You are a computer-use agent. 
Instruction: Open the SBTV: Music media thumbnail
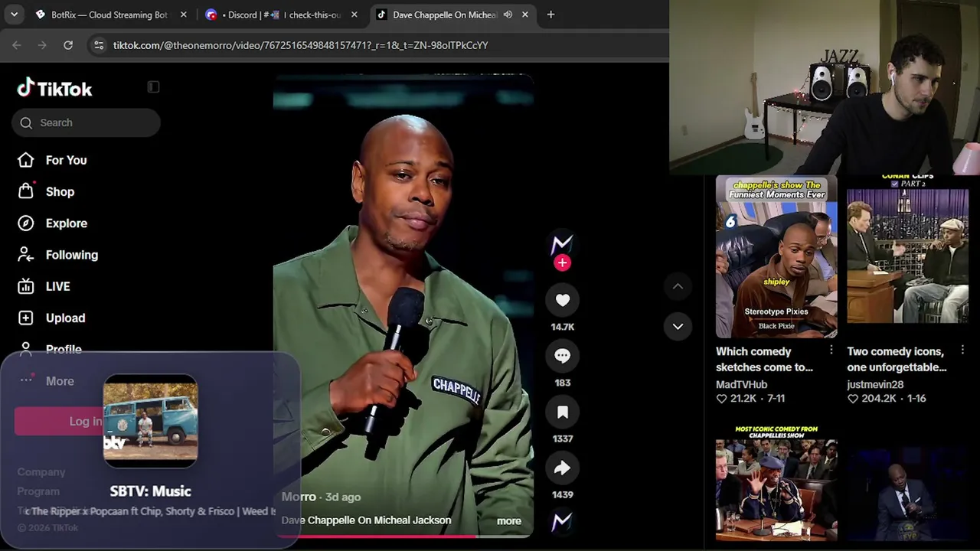coord(150,421)
